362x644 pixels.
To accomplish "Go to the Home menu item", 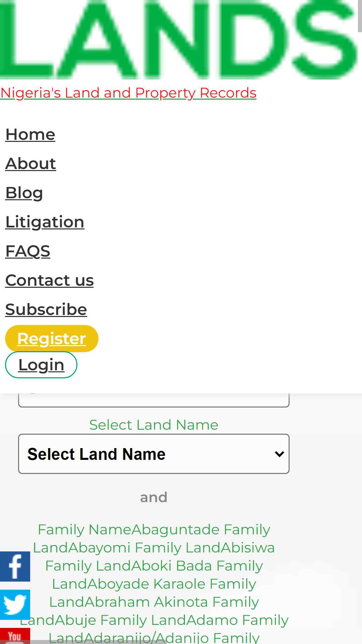I will pos(30,135).
